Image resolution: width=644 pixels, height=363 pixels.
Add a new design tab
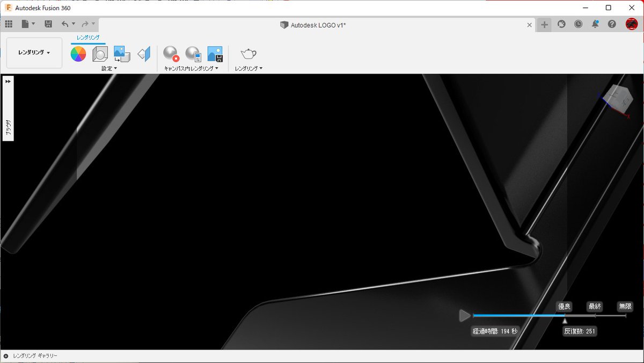(544, 25)
